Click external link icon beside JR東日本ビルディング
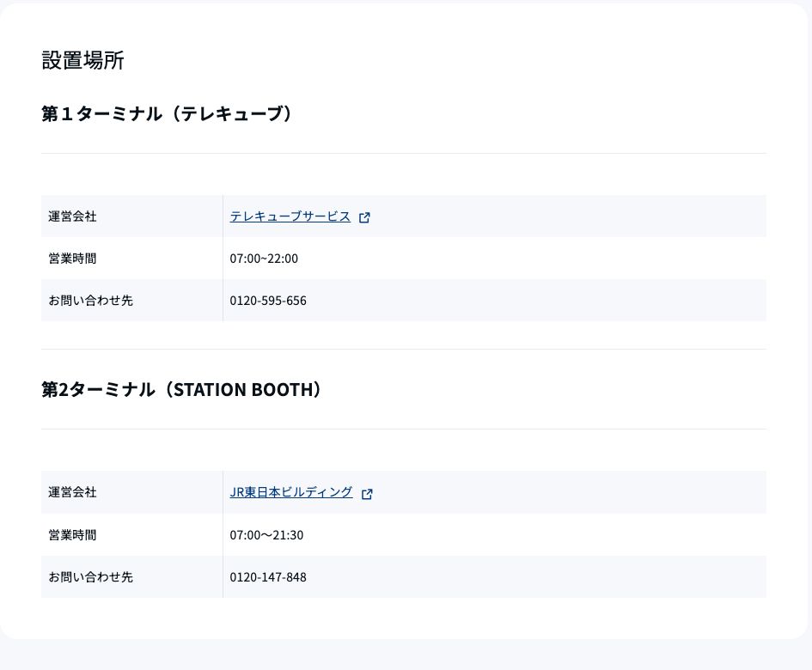This screenshot has width=812, height=670. tap(367, 494)
